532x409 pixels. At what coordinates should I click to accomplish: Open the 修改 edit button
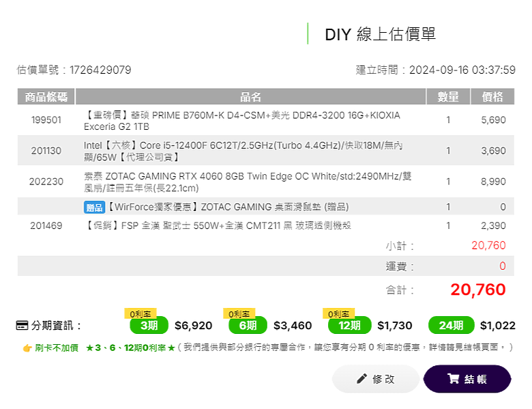pos(376,379)
